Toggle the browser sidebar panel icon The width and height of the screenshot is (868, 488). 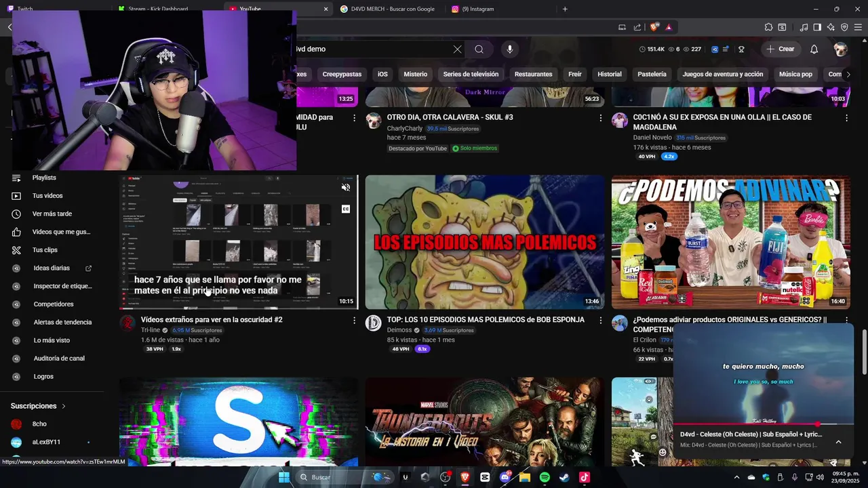point(817,27)
